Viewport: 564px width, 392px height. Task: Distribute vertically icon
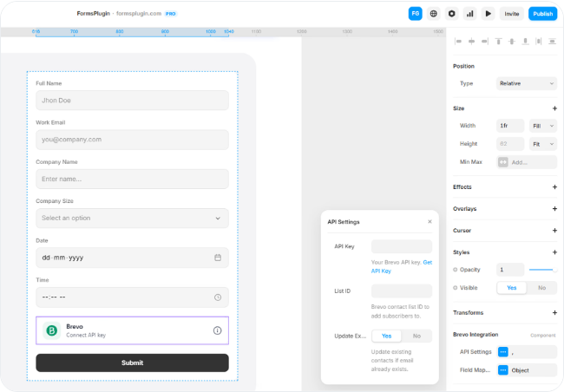pos(552,42)
